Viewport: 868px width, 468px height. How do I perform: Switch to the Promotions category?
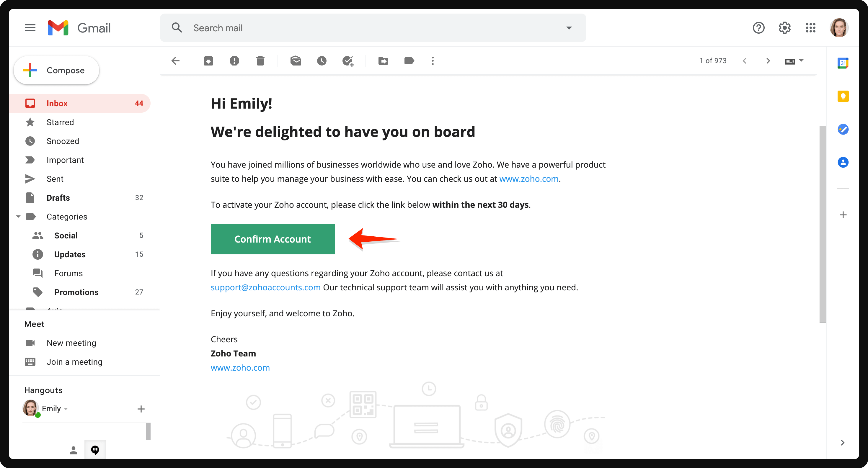click(76, 292)
